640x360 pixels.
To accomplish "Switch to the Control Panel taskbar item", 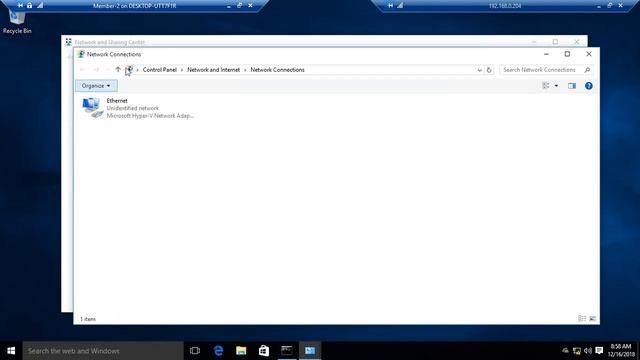I will [x=310, y=351].
